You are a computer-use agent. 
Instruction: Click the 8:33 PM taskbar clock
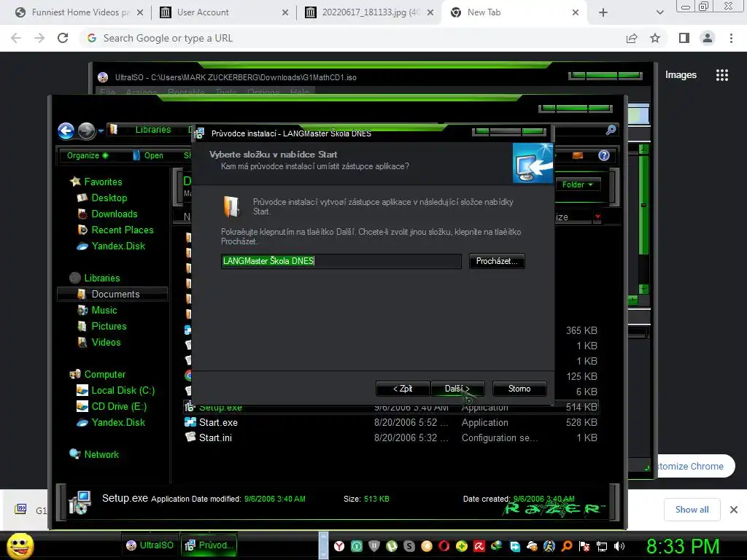(683, 547)
